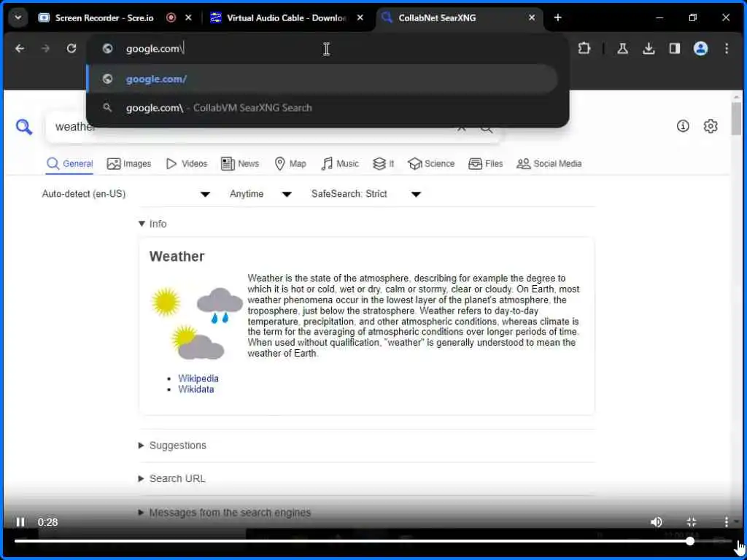The width and height of the screenshot is (747, 560).
Task: Click the browser forward arrow
Action: pyautogui.click(x=45, y=49)
